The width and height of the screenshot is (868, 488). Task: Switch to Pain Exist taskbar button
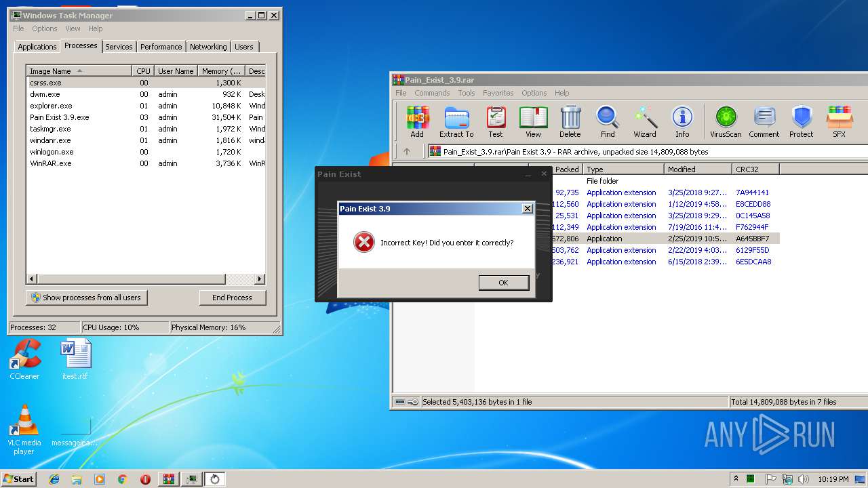[x=215, y=479]
